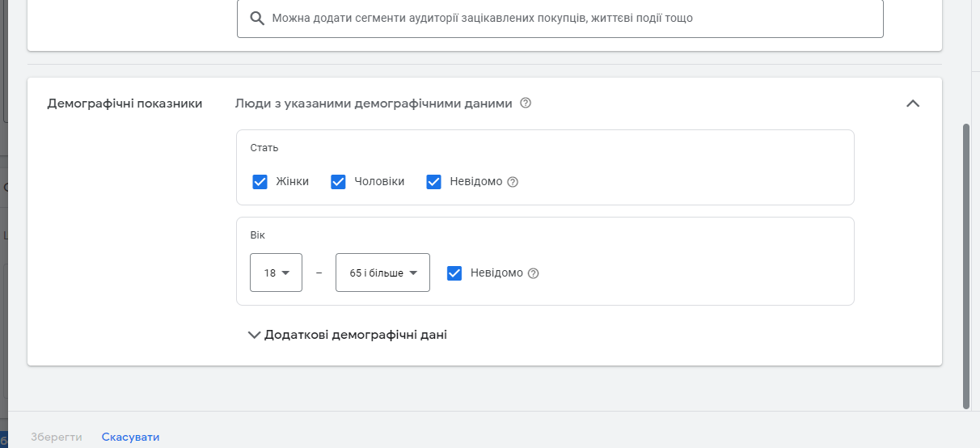Focus the audience segments search field
Screen dimensions: 980x448
[566, 18]
